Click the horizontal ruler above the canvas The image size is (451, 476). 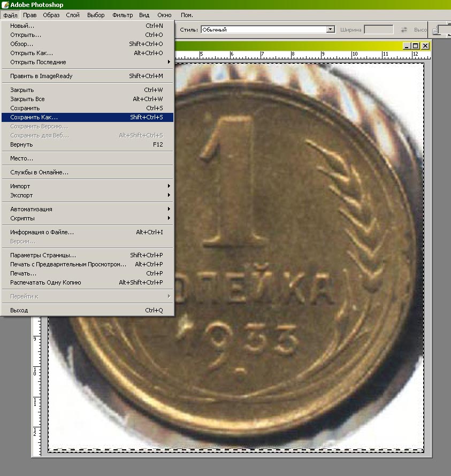[300, 55]
